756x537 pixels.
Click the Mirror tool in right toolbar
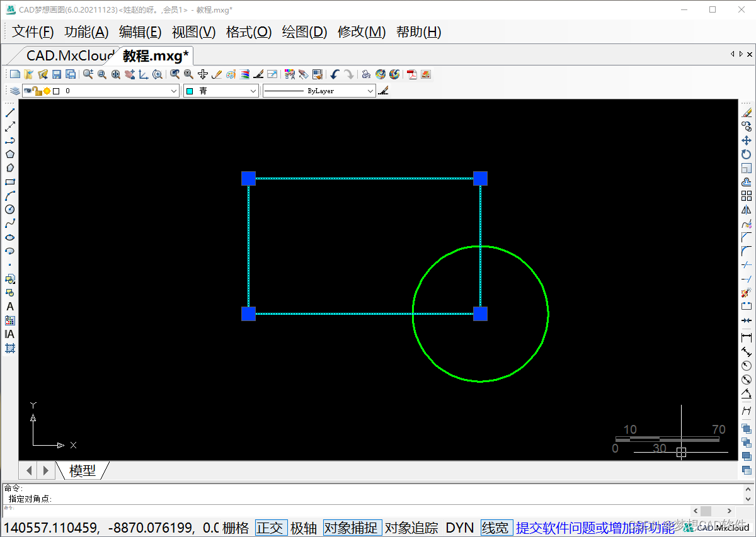point(747,210)
